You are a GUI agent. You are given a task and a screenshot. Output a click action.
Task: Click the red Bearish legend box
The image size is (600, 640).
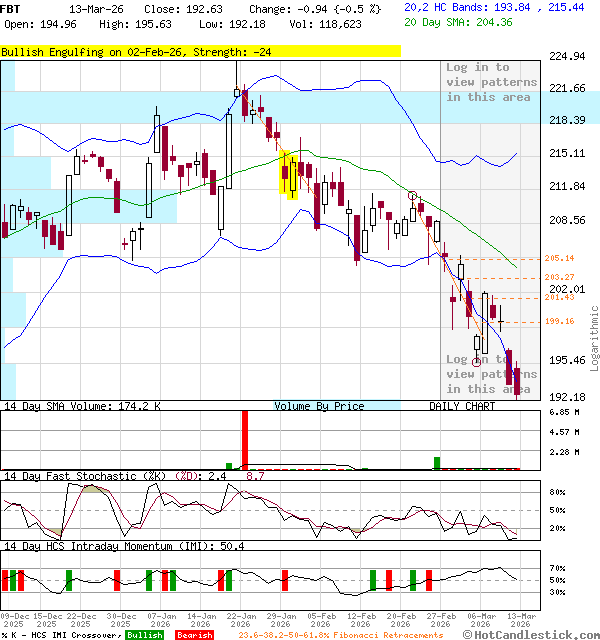click(x=194, y=635)
